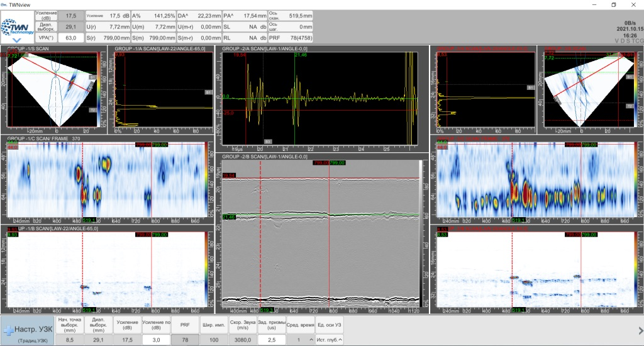Click the T2 marker in Group-1 S-scan
The width and height of the screenshot is (644, 346).
pyautogui.click(x=92, y=109)
